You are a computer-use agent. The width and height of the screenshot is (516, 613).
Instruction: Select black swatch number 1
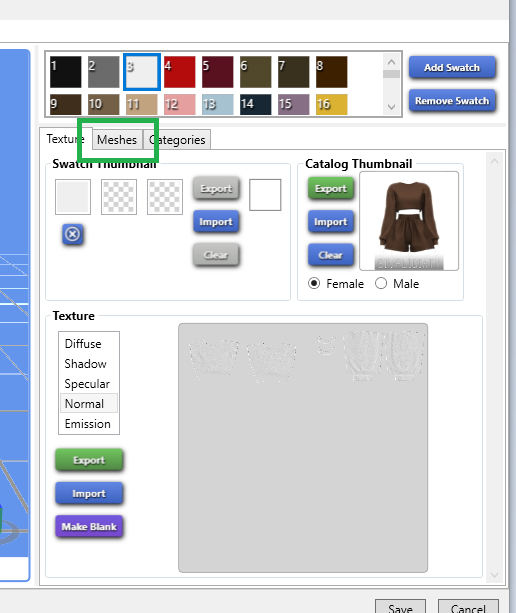(x=65, y=72)
